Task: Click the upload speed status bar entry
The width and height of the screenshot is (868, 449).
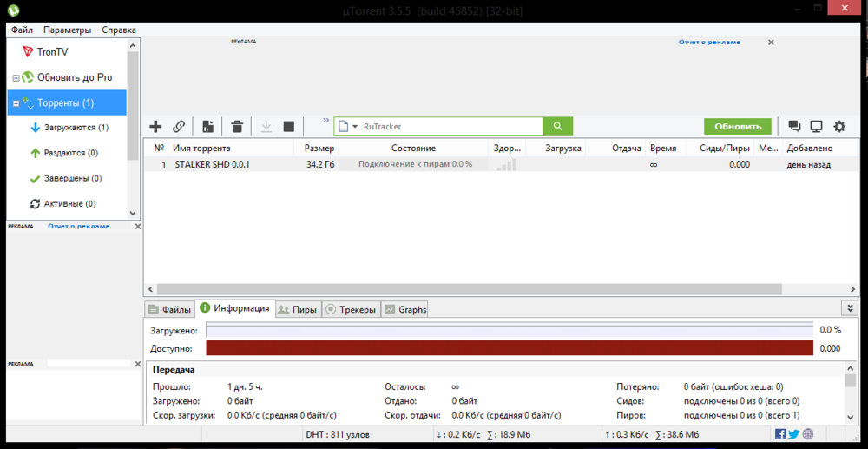Action: 651,434
